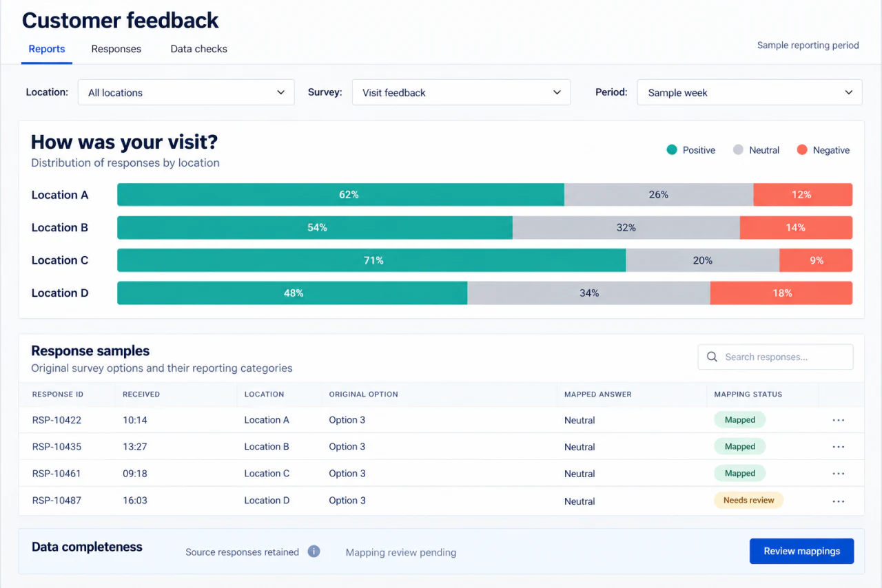Click the Location A 62% positive segment
This screenshot has height=588, width=882.
pyautogui.click(x=340, y=195)
